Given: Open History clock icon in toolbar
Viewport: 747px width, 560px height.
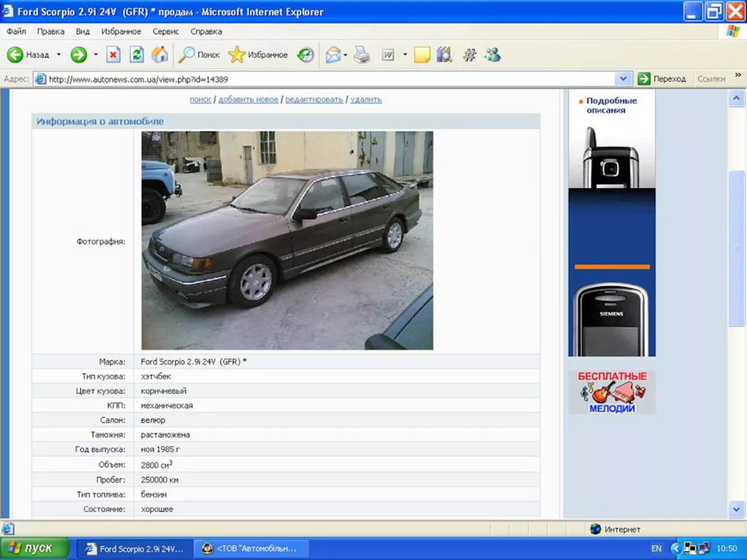Looking at the screenshot, I should click(306, 55).
